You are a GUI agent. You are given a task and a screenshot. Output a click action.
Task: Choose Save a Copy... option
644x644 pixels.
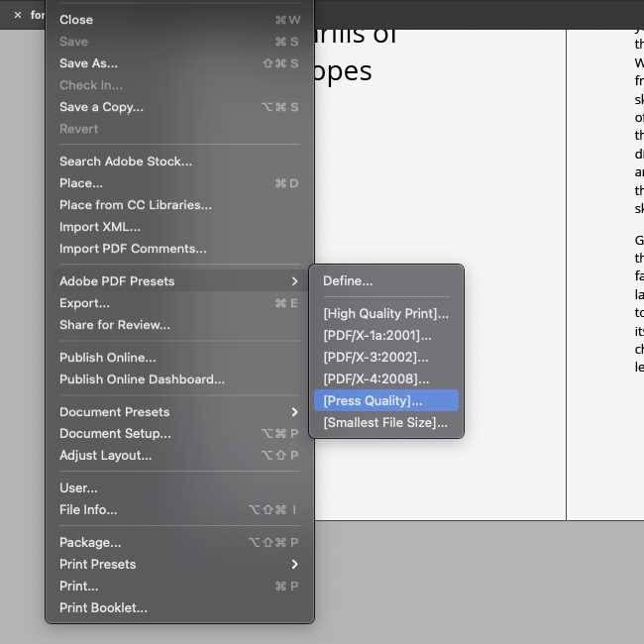click(180, 107)
